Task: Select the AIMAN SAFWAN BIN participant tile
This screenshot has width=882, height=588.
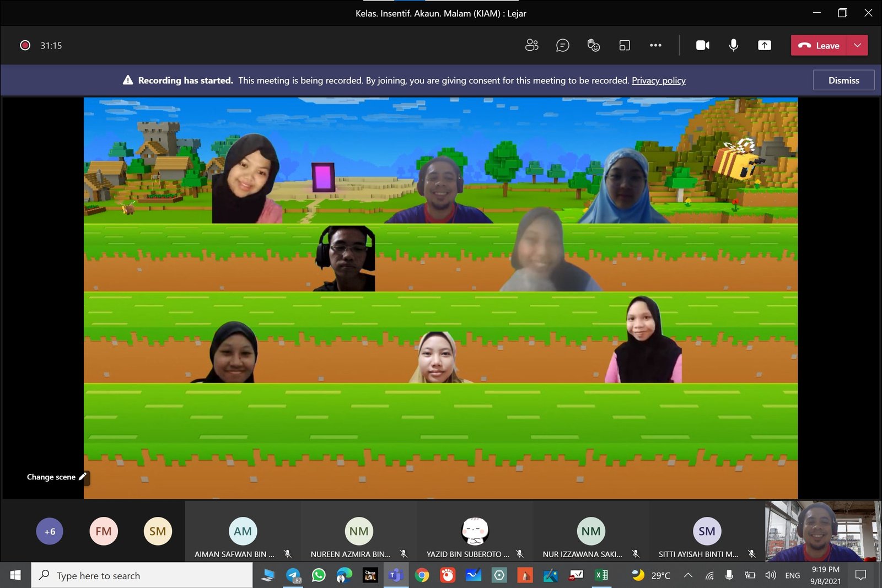Action: pos(243,532)
